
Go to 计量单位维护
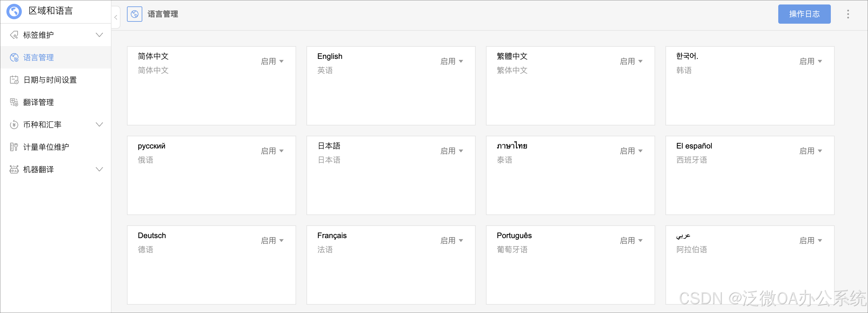pos(55,147)
